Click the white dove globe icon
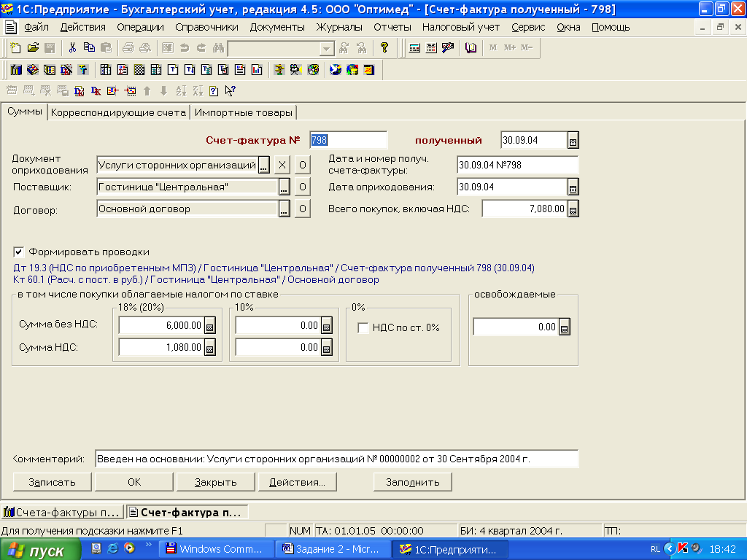Screen dimensions: 747x560 coord(336,70)
